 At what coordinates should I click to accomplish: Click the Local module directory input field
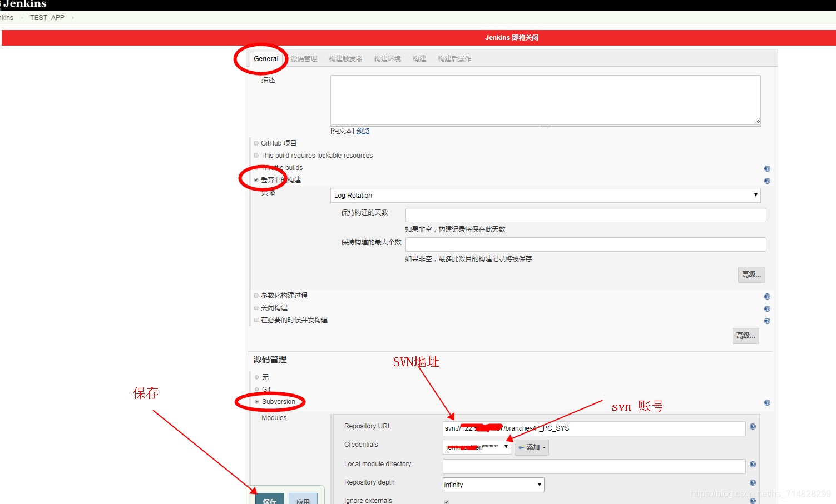(x=594, y=466)
